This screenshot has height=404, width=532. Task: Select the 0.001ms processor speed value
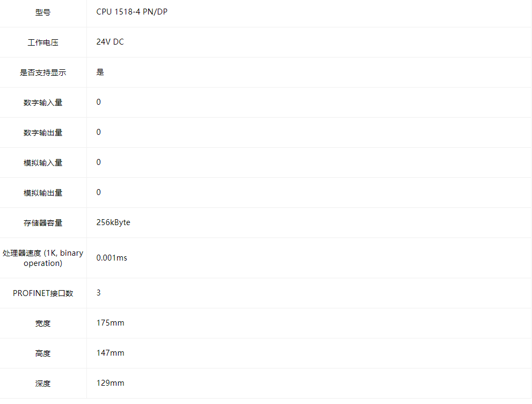pos(112,258)
